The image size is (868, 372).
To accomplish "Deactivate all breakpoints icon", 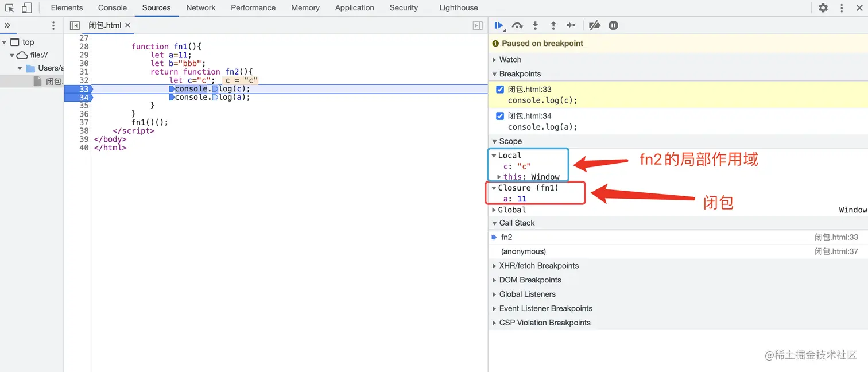I will pyautogui.click(x=595, y=25).
